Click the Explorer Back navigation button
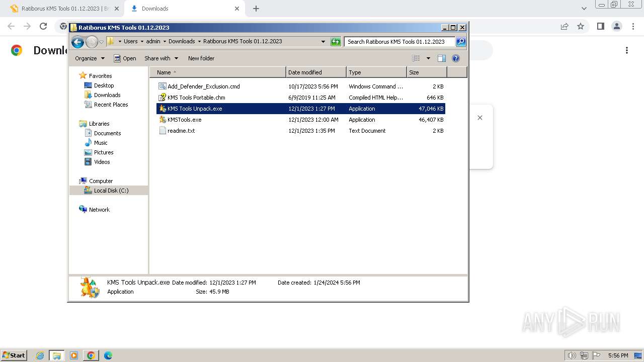This screenshot has width=644, height=362. (x=77, y=42)
